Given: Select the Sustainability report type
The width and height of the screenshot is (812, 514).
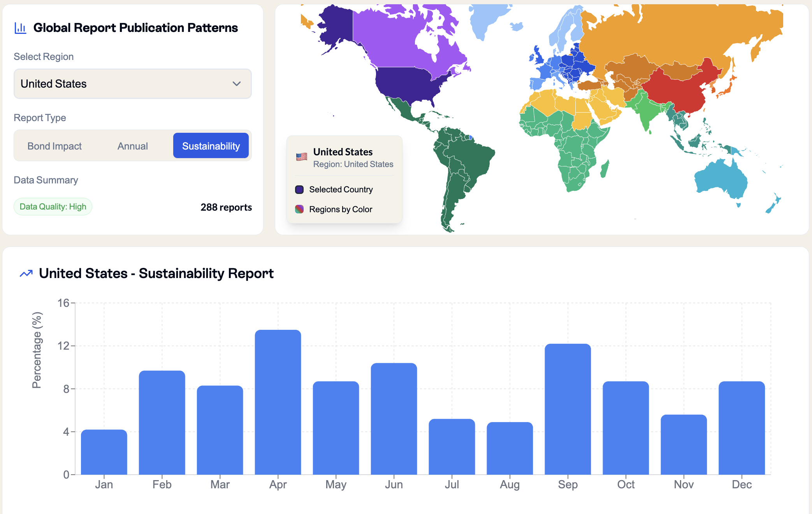Looking at the screenshot, I should click(211, 146).
